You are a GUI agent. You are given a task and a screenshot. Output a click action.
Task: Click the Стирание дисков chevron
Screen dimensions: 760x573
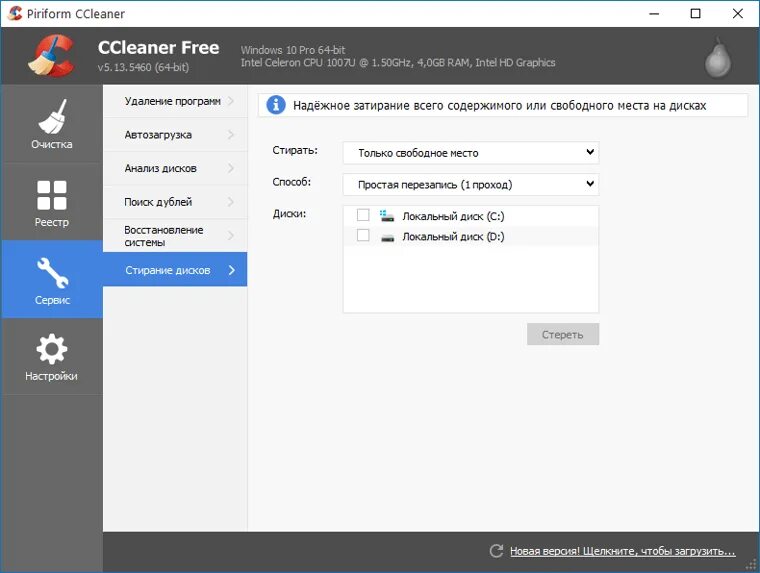[232, 270]
